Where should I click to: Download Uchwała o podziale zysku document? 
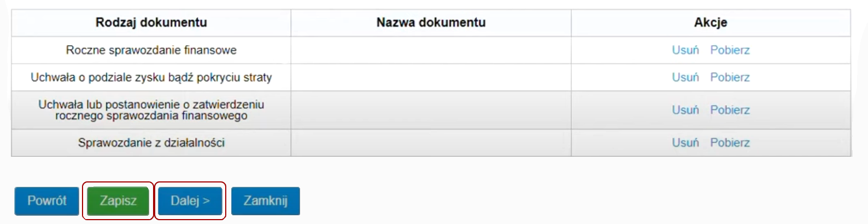[730, 78]
